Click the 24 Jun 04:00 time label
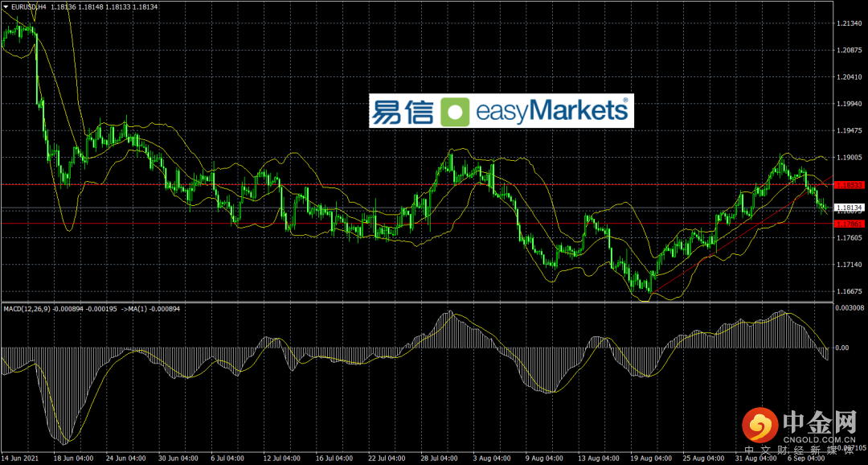This screenshot has width=868, height=465. click(127, 459)
